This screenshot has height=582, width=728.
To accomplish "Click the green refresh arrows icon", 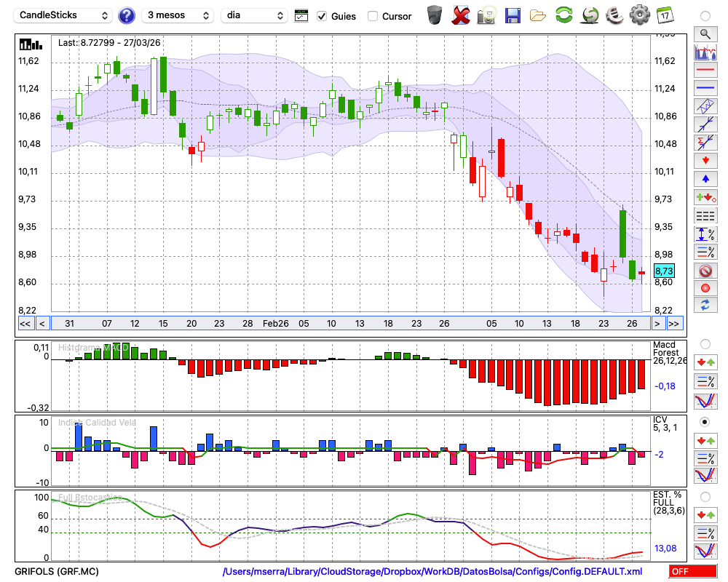I will [563, 15].
